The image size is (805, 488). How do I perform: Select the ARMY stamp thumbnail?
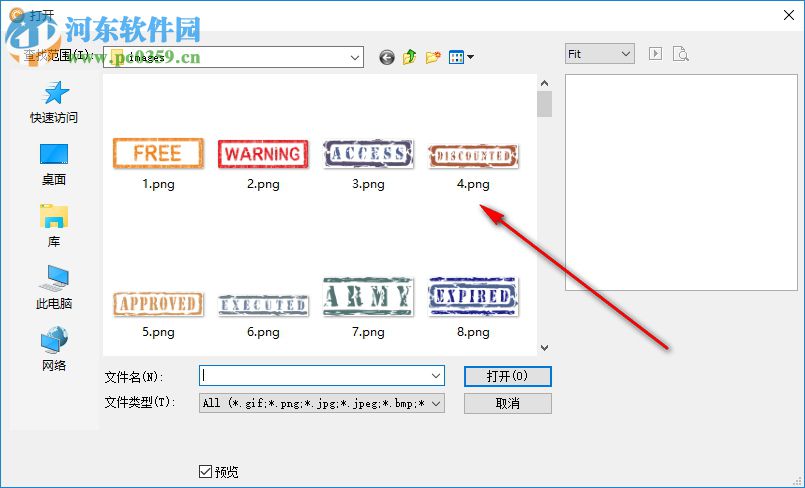(368, 297)
